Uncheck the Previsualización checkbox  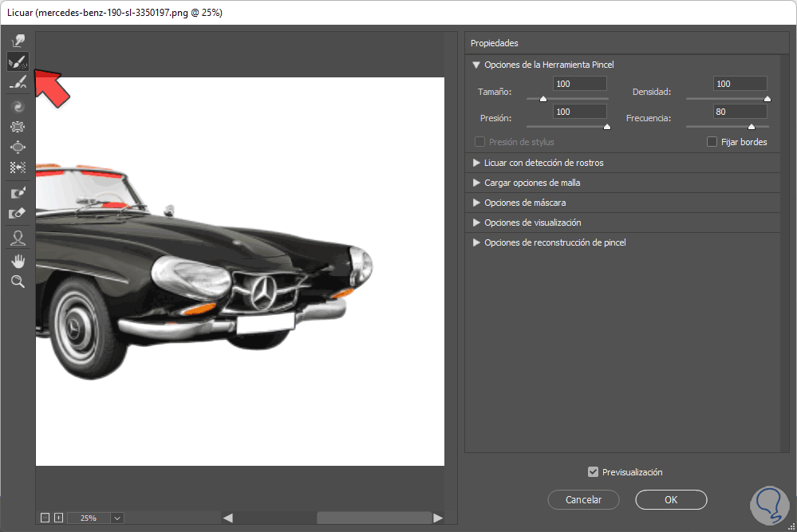[x=593, y=472]
